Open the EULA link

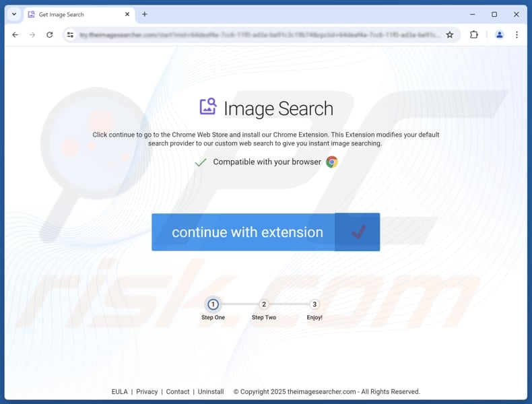click(x=119, y=392)
